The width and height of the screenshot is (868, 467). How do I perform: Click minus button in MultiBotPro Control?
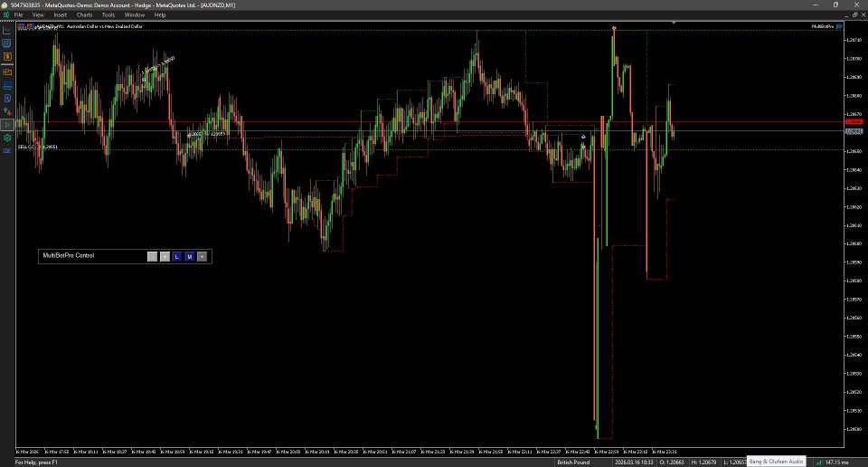coord(152,256)
